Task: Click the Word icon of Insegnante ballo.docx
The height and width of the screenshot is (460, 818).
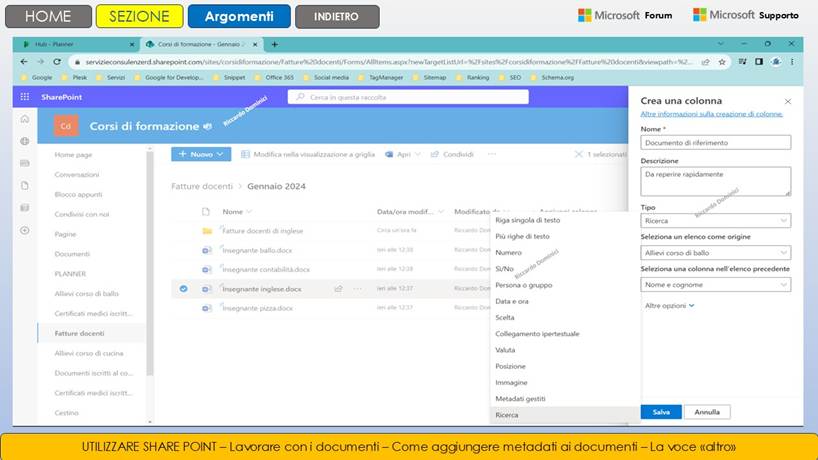Action: point(207,250)
